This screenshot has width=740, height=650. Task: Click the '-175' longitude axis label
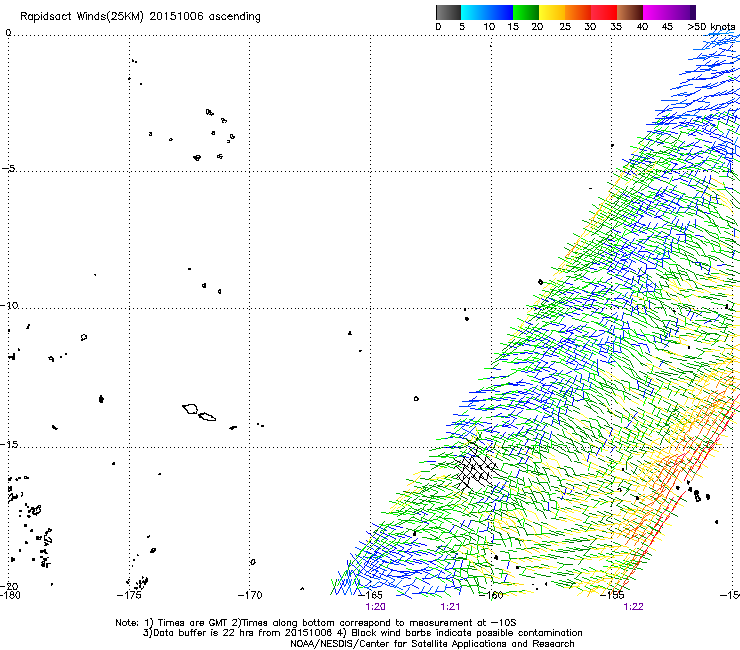(x=129, y=595)
